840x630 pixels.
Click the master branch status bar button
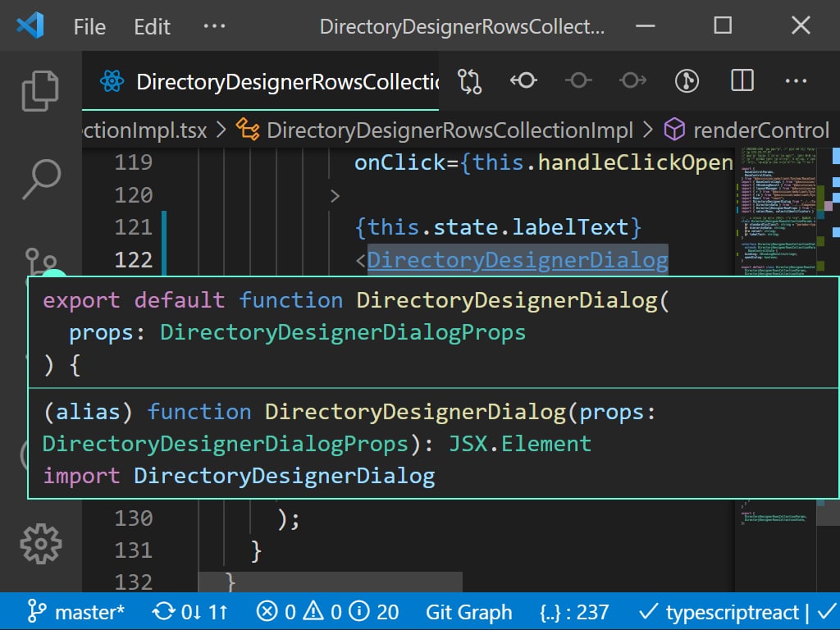76,612
